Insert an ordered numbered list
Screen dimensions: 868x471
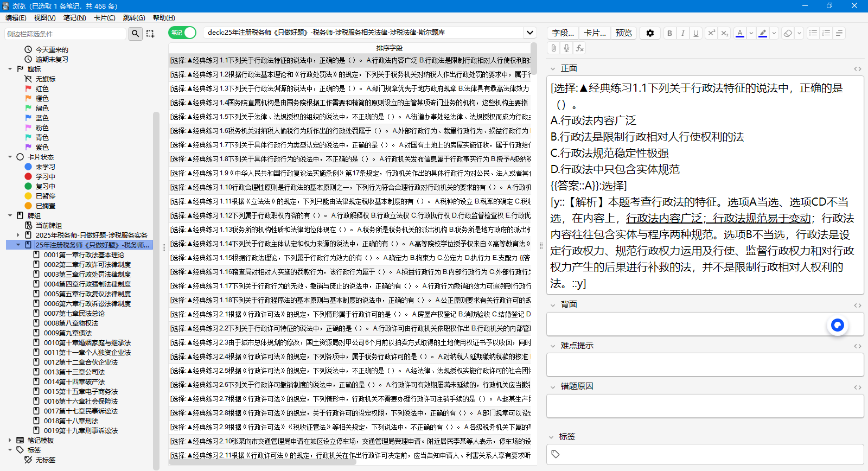pyautogui.click(x=826, y=33)
